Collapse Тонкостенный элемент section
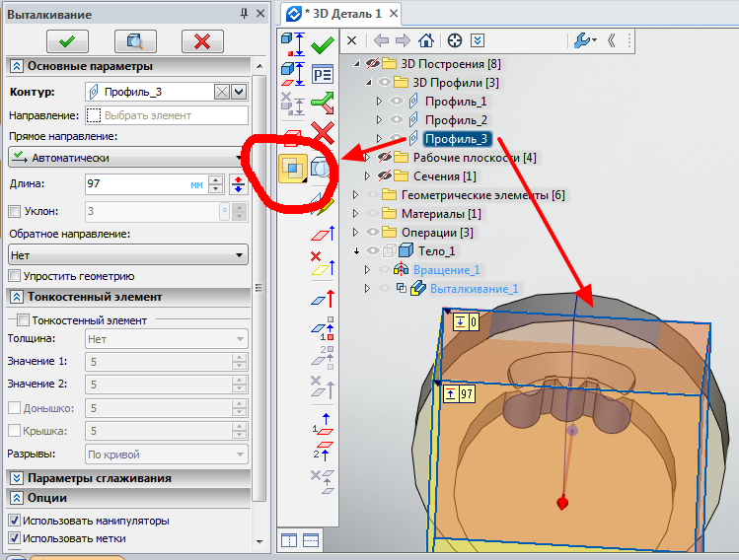Viewport: 739px width, 560px height. [17, 297]
